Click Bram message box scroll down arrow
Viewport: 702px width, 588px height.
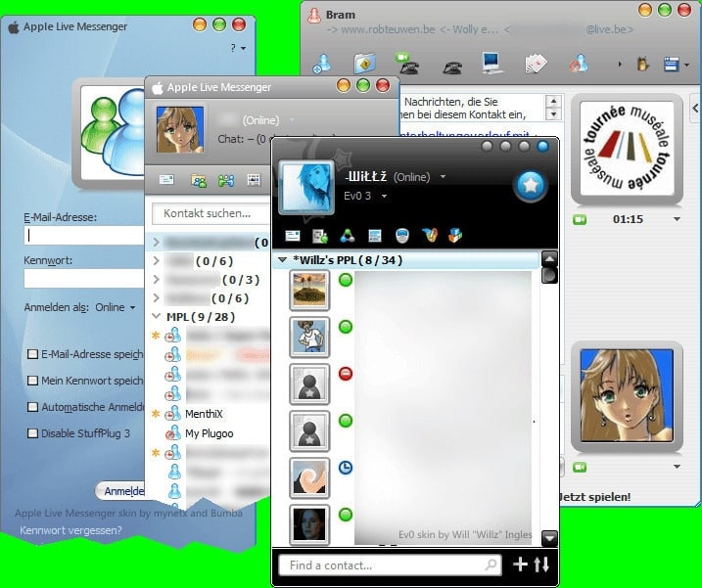[x=554, y=114]
